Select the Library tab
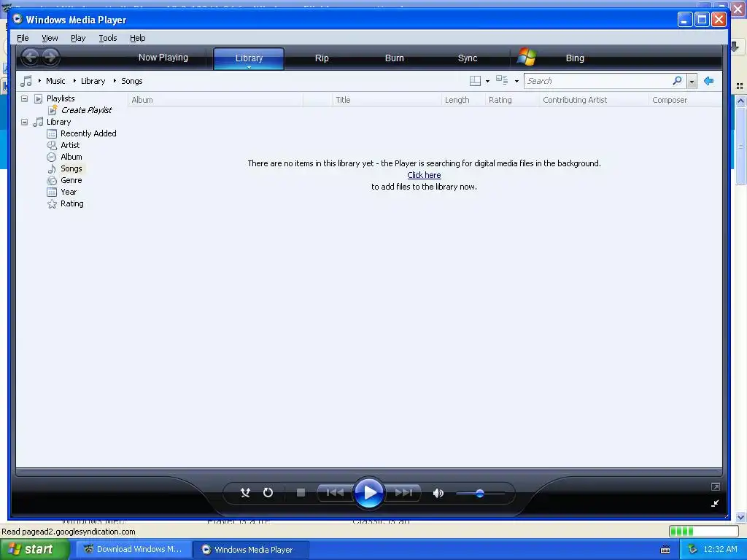The image size is (747, 560). pos(249,58)
